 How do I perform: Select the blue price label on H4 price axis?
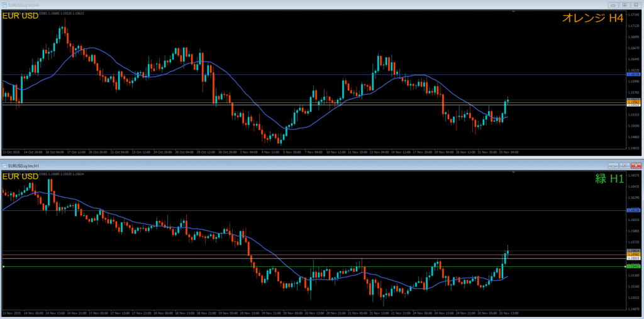coord(634,75)
